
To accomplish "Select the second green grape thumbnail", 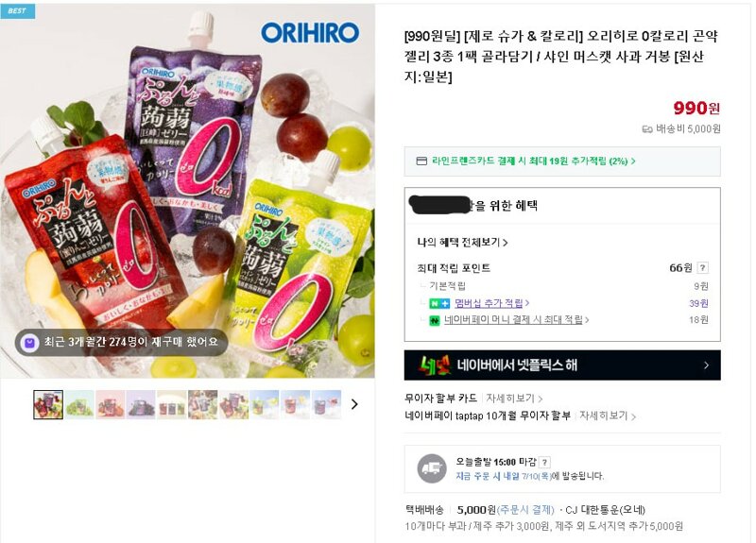I will point(79,405).
